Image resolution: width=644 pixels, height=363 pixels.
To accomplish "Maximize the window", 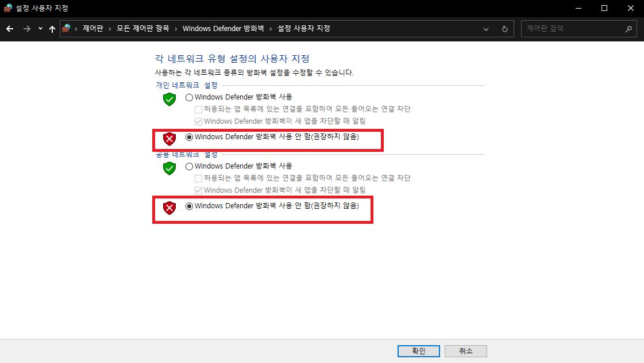I will pos(604,8).
